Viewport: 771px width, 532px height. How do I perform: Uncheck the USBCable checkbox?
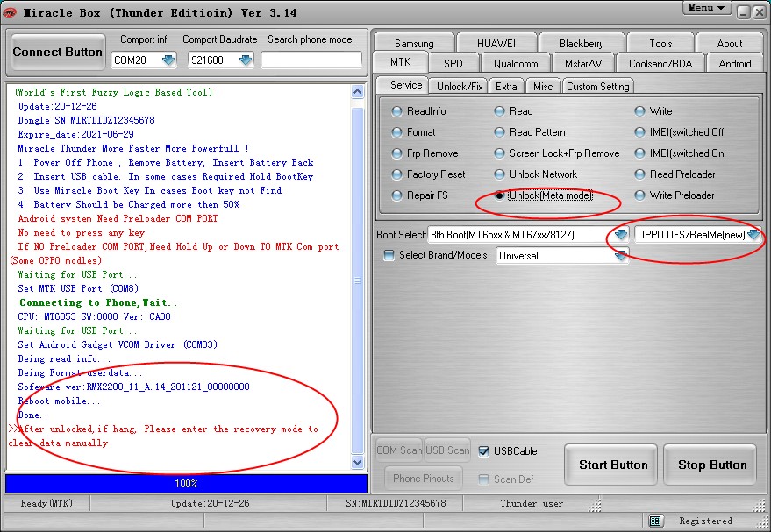[x=484, y=451]
